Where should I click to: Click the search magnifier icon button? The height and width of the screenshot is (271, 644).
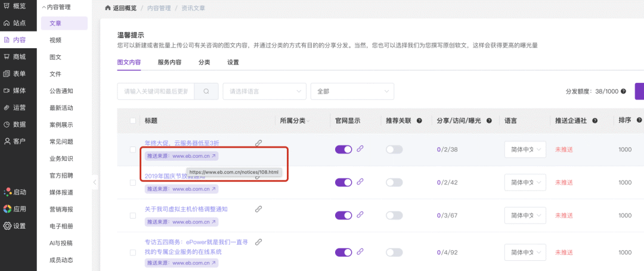[x=206, y=92]
